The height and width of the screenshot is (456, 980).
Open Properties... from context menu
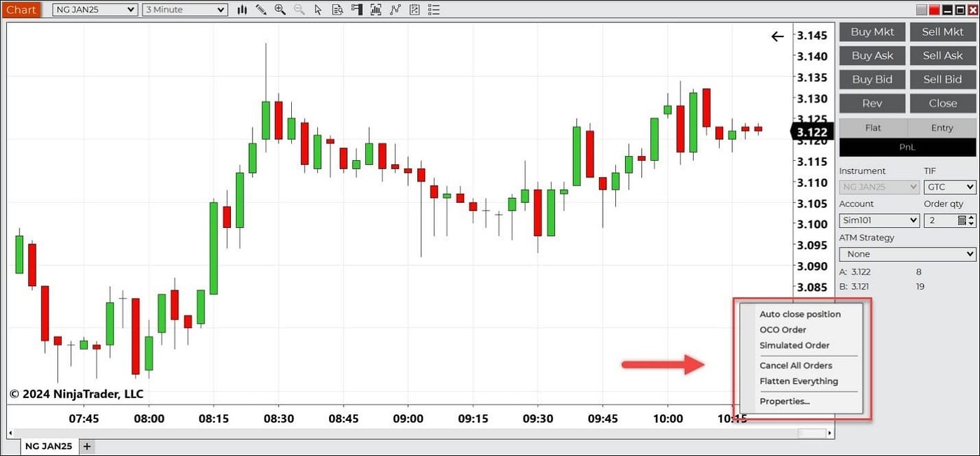785,401
